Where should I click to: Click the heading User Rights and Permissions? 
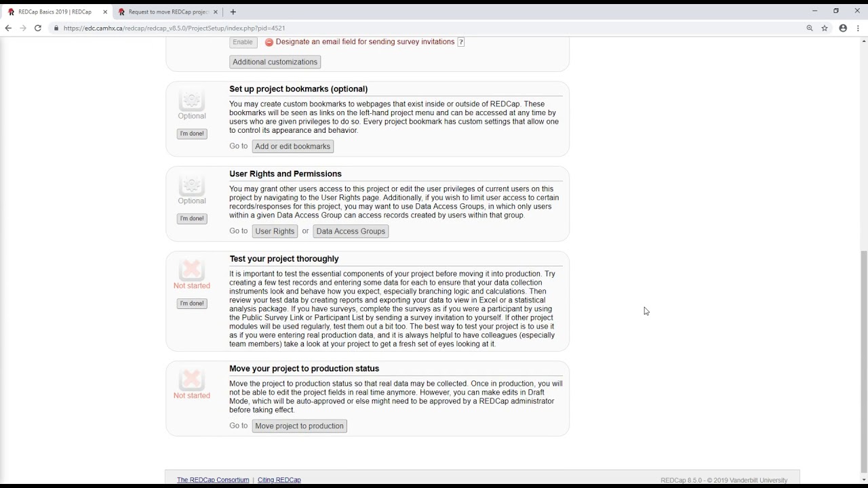[x=285, y=174]
